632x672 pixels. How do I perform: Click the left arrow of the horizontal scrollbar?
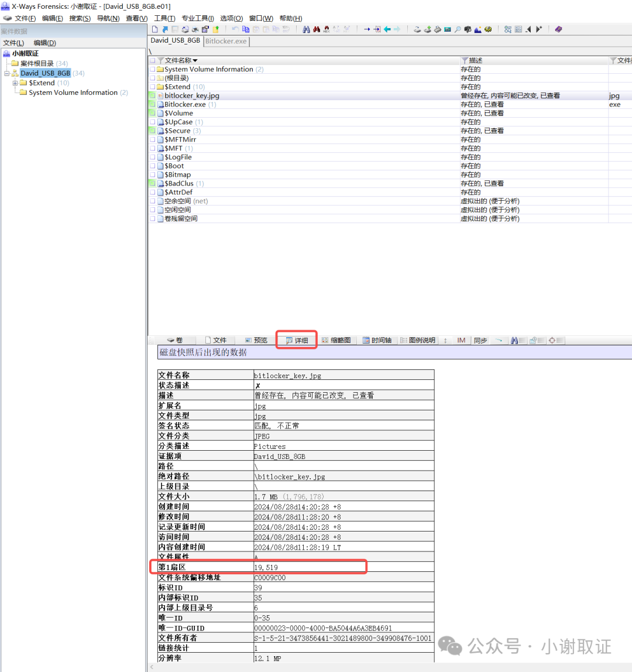tap(152, 667)
